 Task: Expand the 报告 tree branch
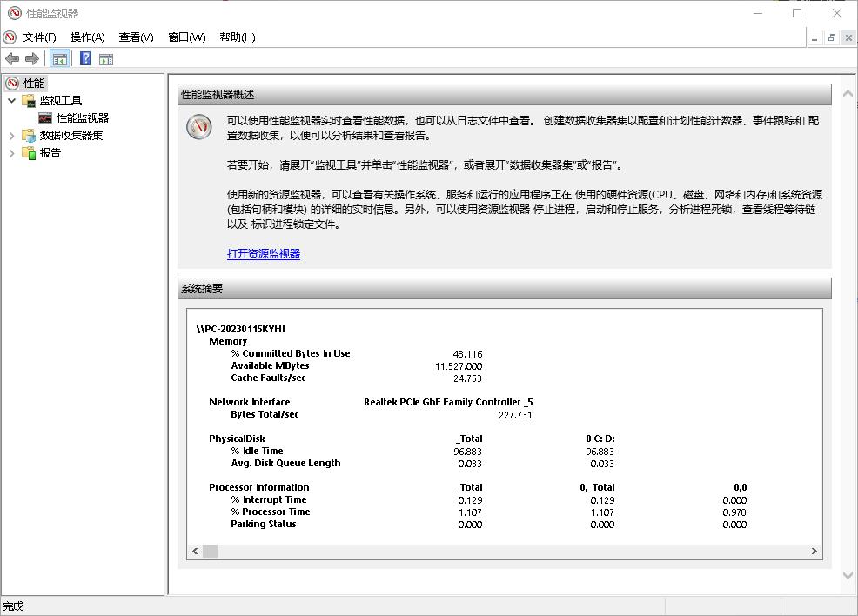click(x=11, y=152)
